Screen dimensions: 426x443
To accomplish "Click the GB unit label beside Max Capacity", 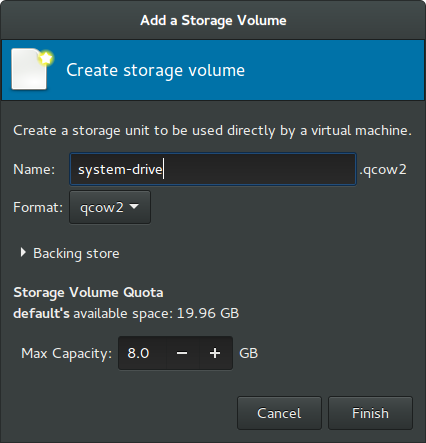I will pyautogui.click(x=249, y=353).
